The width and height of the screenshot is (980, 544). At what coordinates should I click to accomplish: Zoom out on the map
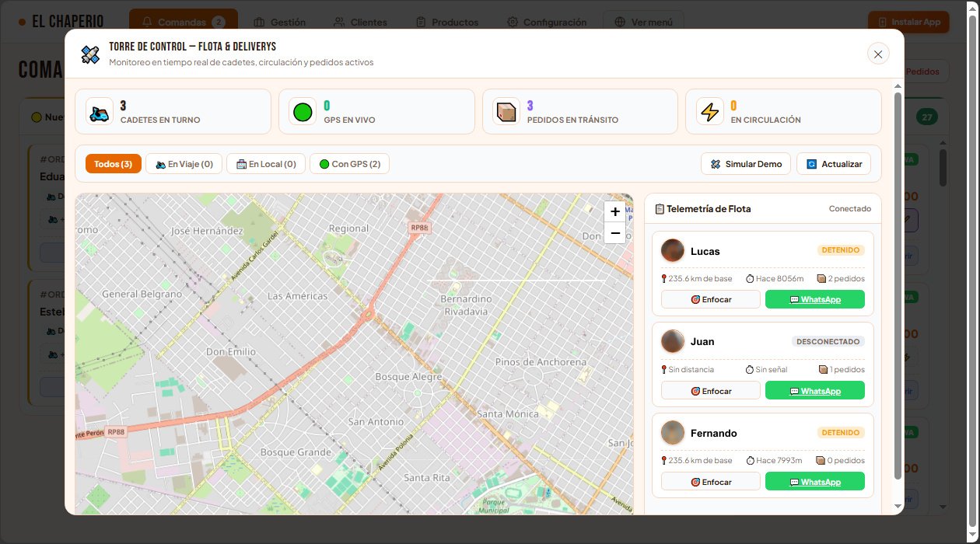(615, 233)
